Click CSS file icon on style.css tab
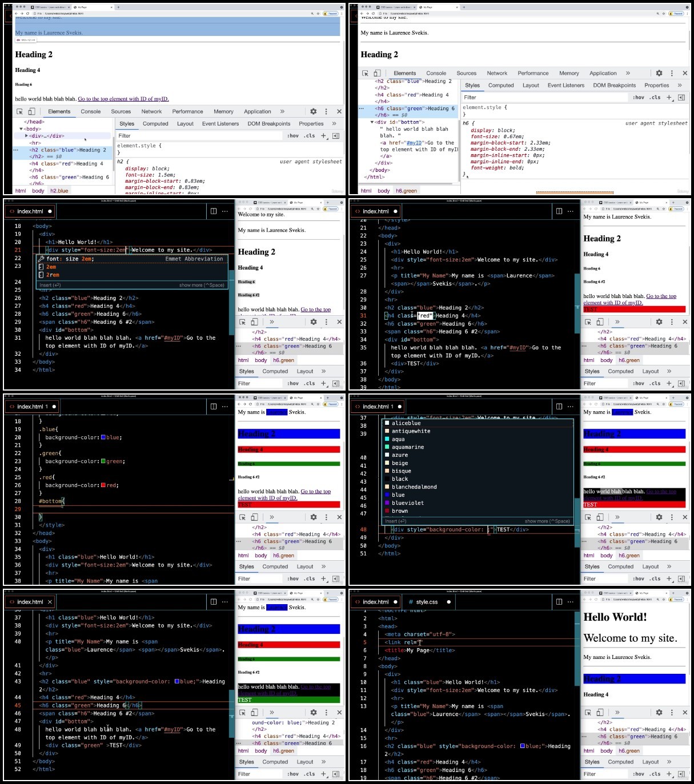 pyautogui.click(x=411, y=602)
